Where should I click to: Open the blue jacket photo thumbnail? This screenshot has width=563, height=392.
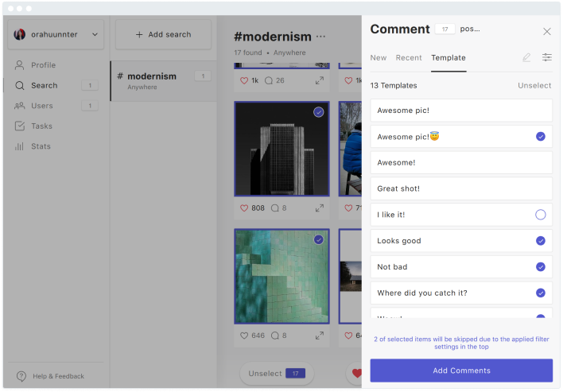pyautogui.click(x=350, y=149)
